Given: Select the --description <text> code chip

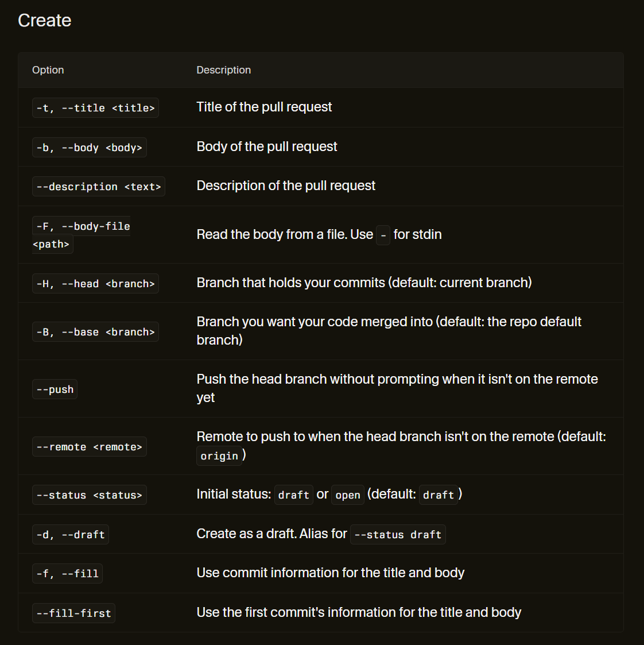Looking at the screenshot, I should coord(99,186).
